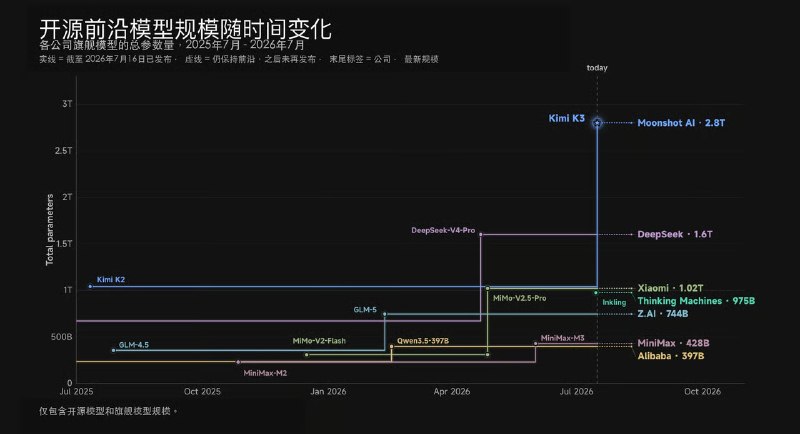Select the MiMo-V2-Flash label
The image size is (800, 434).
point(319,341)
